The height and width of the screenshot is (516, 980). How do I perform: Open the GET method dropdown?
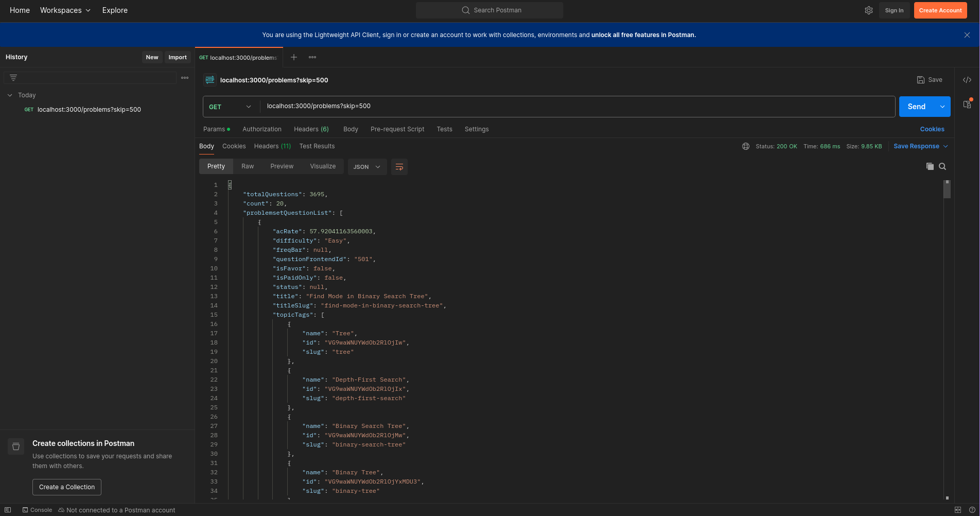(x=230, y=107)
